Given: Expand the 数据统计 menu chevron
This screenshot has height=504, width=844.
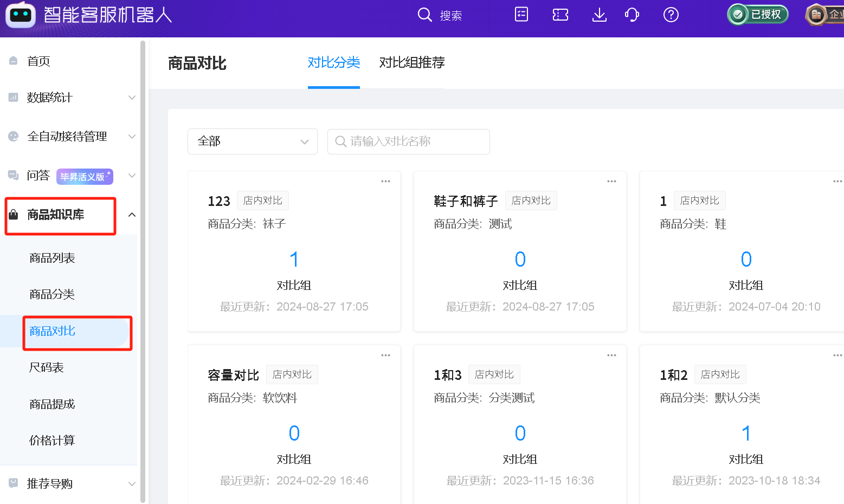Looking at the screenshot, I should click(x=132, y=98).
